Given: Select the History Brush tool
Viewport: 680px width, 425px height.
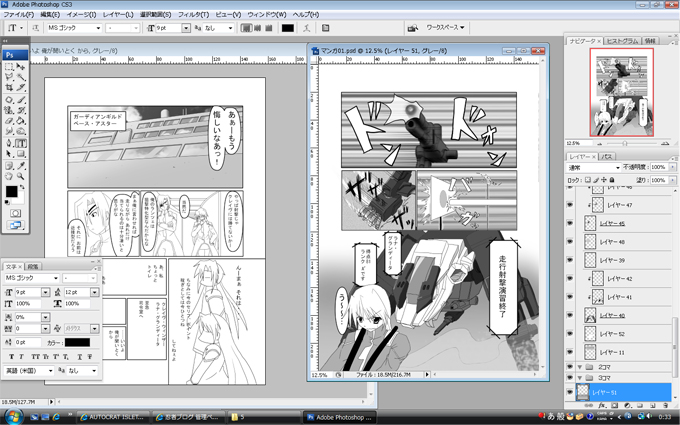Looking at the screenshot, I should click(x=20, y=110).
